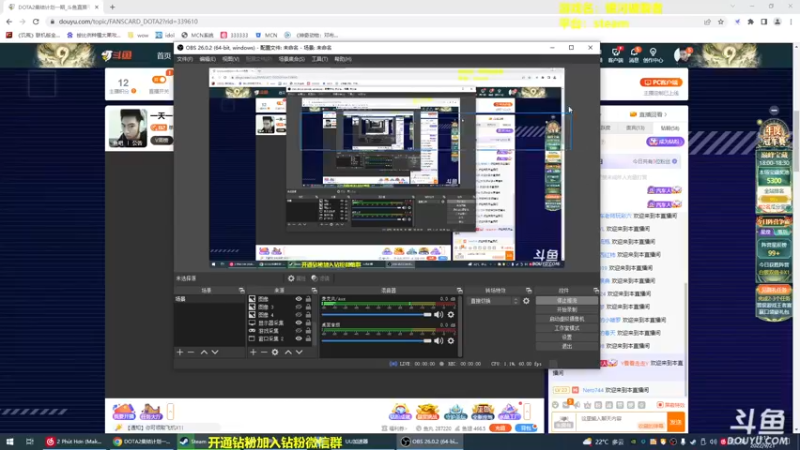Open emoji picker in chat toolbar

(x=555, y=405)
